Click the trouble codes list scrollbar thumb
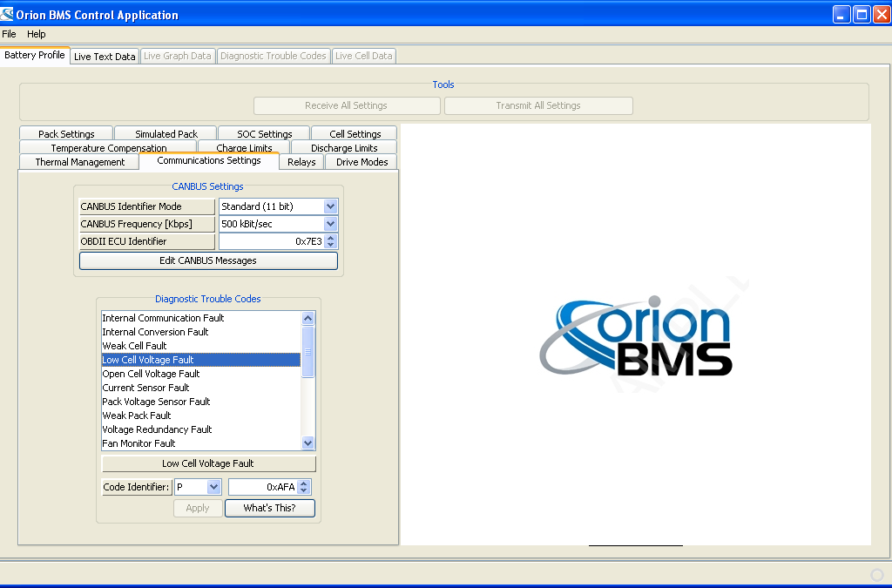The width and height of the screenshot is (892, 588). tap(307, 351)
